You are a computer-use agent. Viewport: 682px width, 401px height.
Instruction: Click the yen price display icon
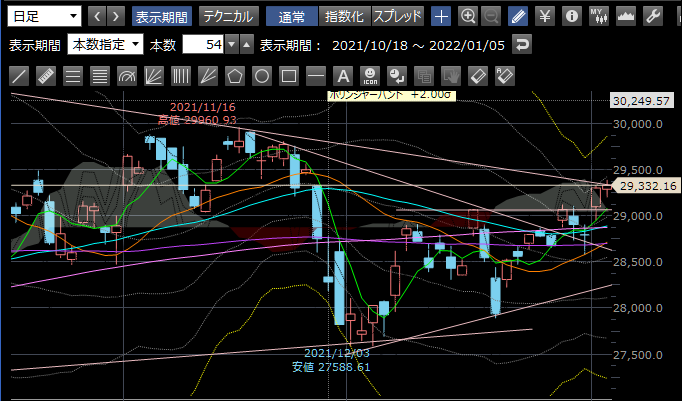(544, 17)
